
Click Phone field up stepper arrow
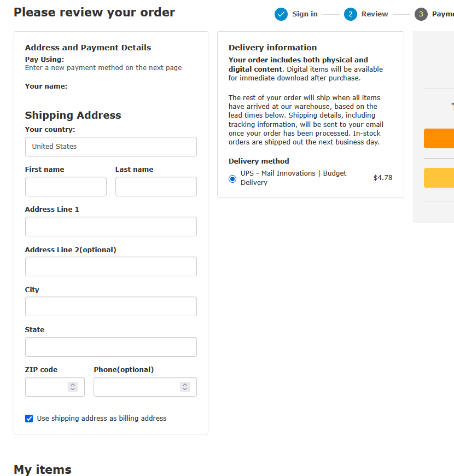(185, 384)
